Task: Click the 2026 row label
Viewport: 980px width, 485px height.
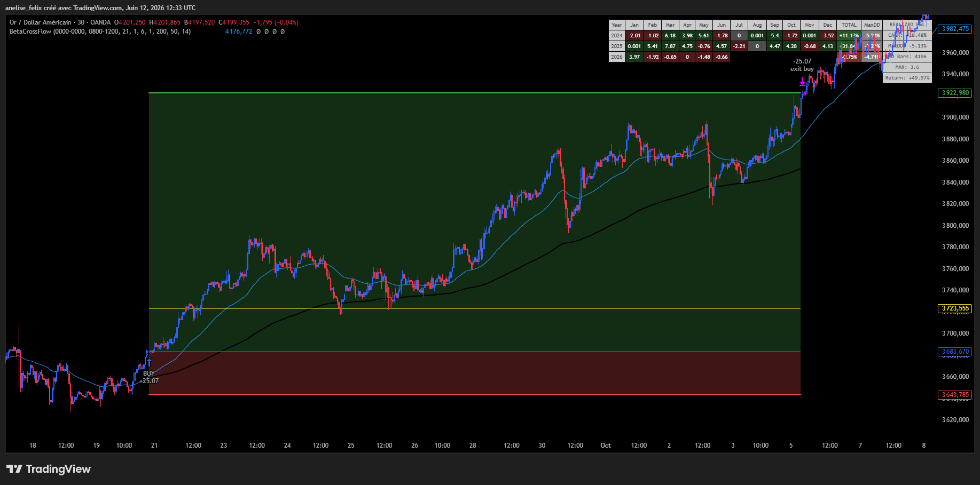Action: (617, 57)
